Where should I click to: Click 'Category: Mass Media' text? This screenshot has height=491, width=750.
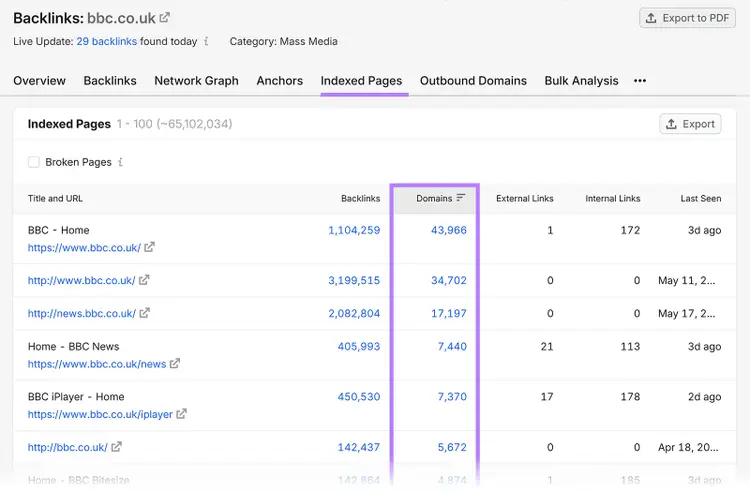[284, 41]
